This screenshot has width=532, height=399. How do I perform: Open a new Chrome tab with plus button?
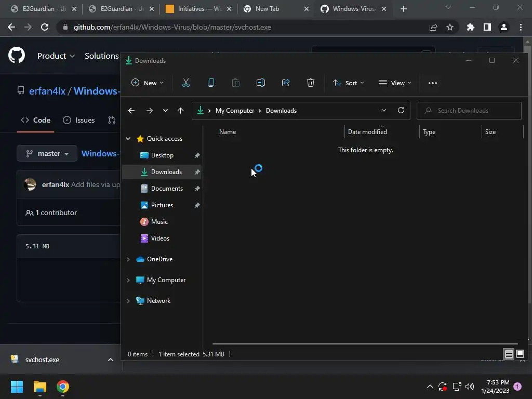[x=403, y=9]
